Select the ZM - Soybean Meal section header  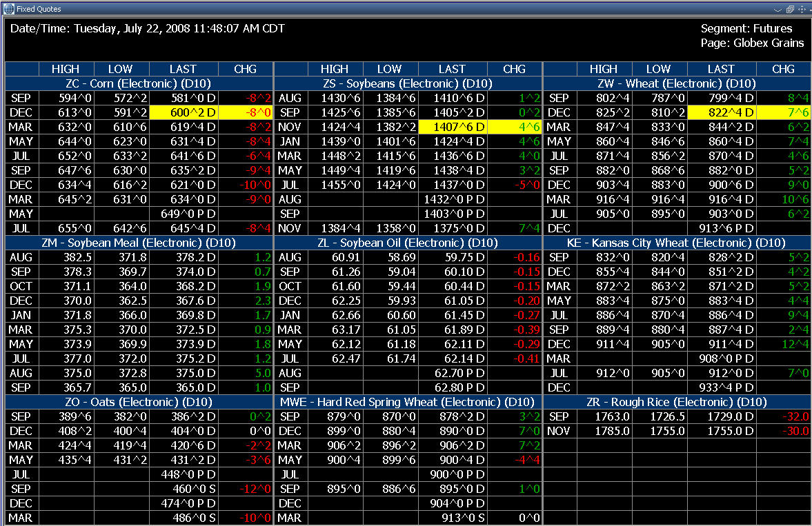point(139,243)
